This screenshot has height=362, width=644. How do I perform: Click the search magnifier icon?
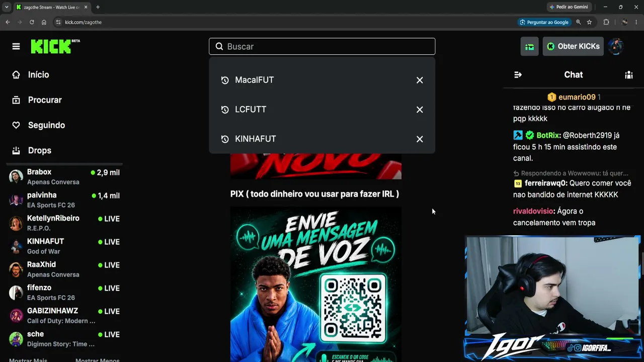[x=219, y=46]
